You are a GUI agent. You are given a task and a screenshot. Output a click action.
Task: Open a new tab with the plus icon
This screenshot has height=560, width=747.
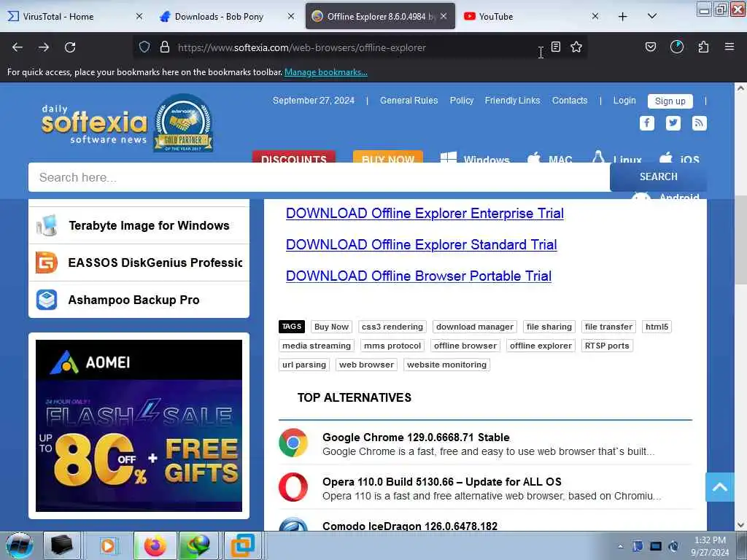623,17
